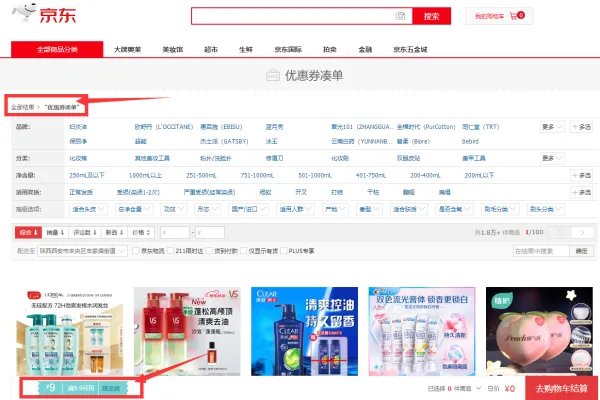The image size is (600, 400).
Task: Open the toothpaste 双色流光膏体 product image
Action: point(422,331)
